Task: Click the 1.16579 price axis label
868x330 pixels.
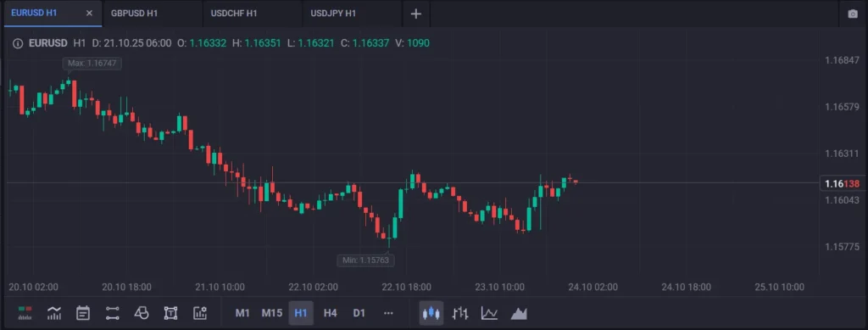Action: click(x=842, y=106)
